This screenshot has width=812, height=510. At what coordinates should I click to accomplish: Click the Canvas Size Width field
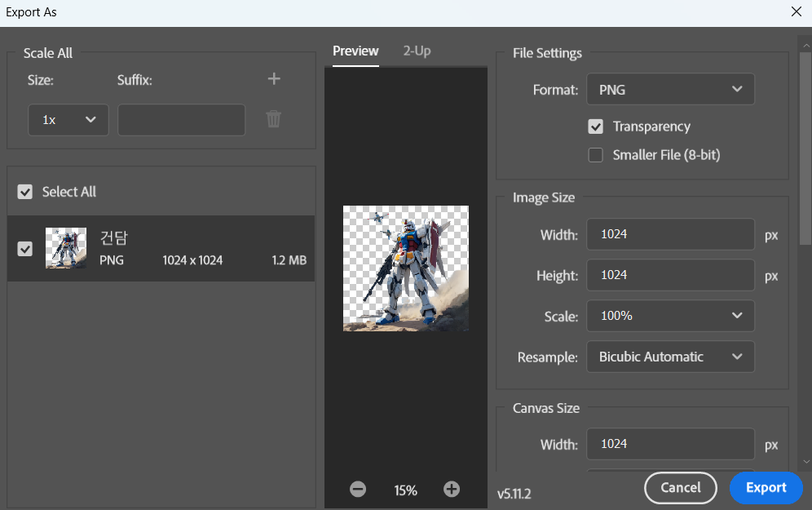670,444
